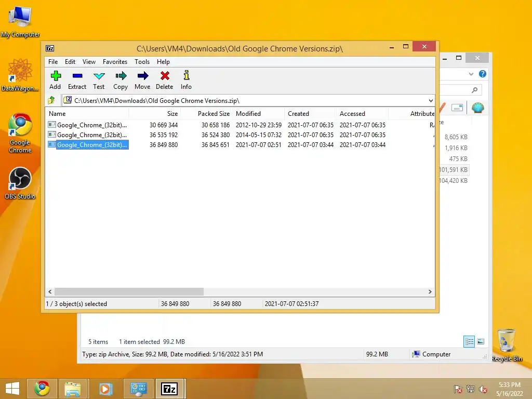This screenshot has height=399, width=532.
Task: Click the Move toolbar button
Action: (142, 81)
